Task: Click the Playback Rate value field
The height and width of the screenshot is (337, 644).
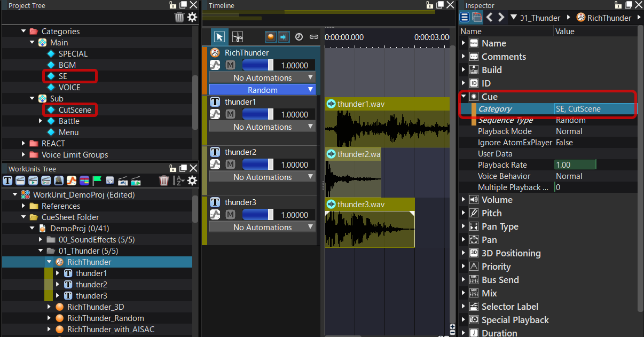Action: click(x=575, y=165)
